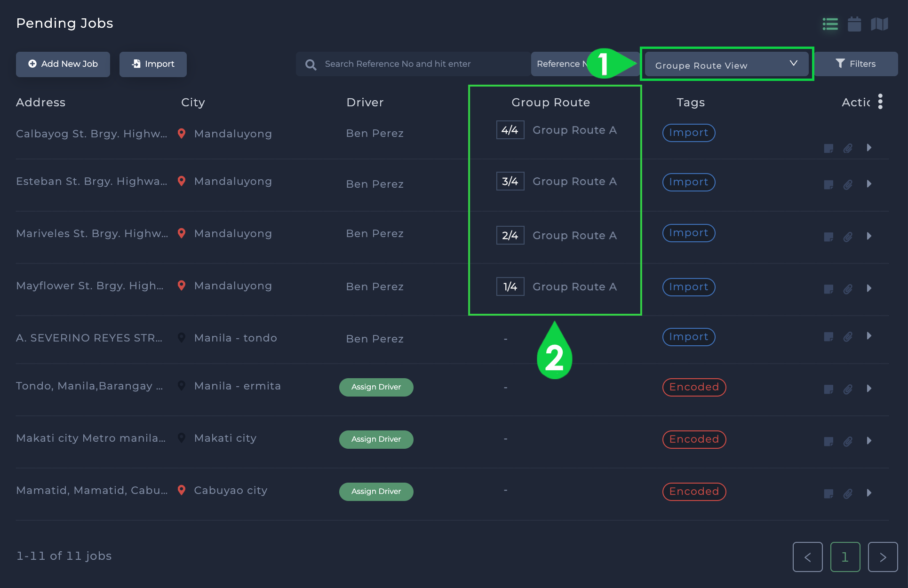This screenshot has height=588, width=908.
Task: Open attachment icon for Makati city job
Action: 848,442
